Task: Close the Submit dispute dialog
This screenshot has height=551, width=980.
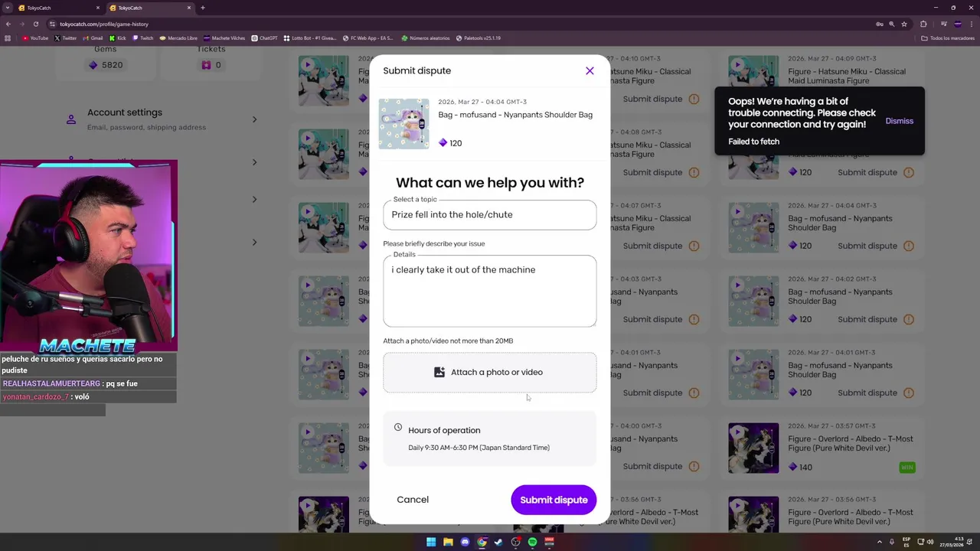Action: coord(590,70)
